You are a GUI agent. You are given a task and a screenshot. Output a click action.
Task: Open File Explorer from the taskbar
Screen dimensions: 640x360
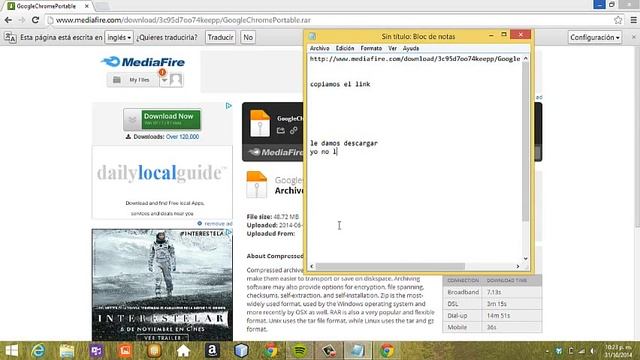click(x=67, y=351)
